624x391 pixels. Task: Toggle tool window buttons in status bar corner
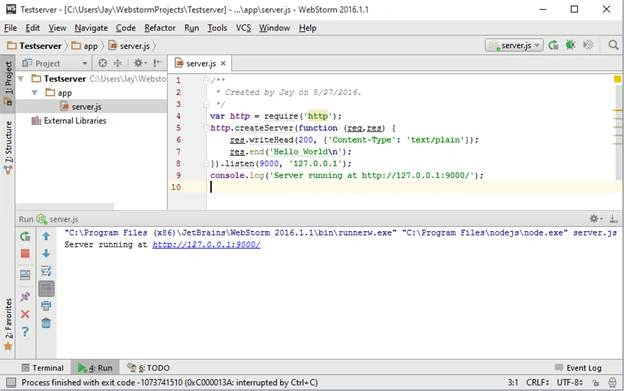click(x=11, y=382)
